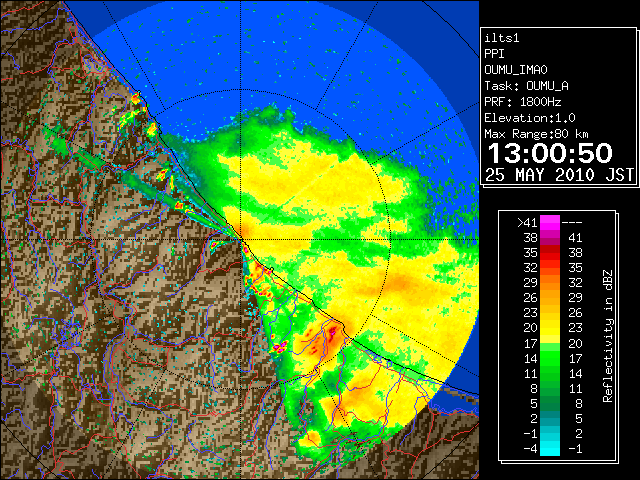The height and width of the screenshot is (480, 640).
Task: Click the "Task: OUMU_A" line
Action: [526, 86]
